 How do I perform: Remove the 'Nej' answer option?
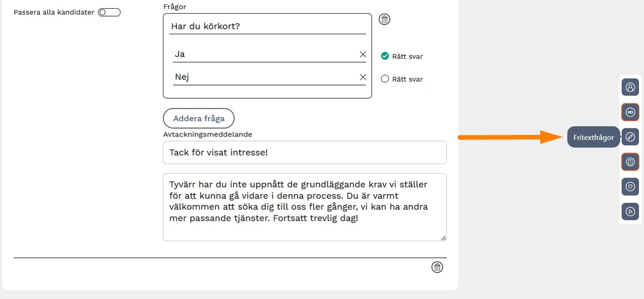pos(363,77)
